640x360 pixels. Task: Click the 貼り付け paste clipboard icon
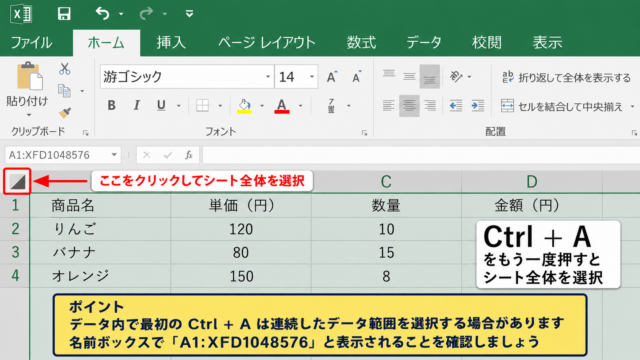29,76
